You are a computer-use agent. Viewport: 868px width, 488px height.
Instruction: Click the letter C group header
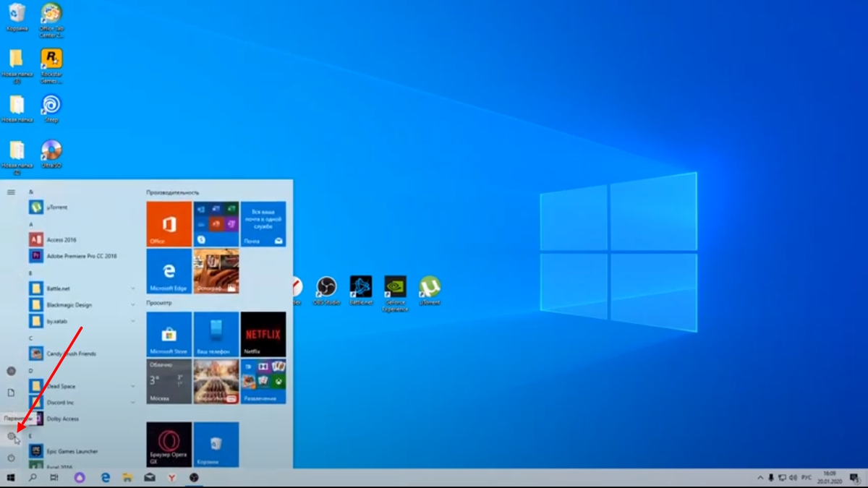tap(31, 338)
